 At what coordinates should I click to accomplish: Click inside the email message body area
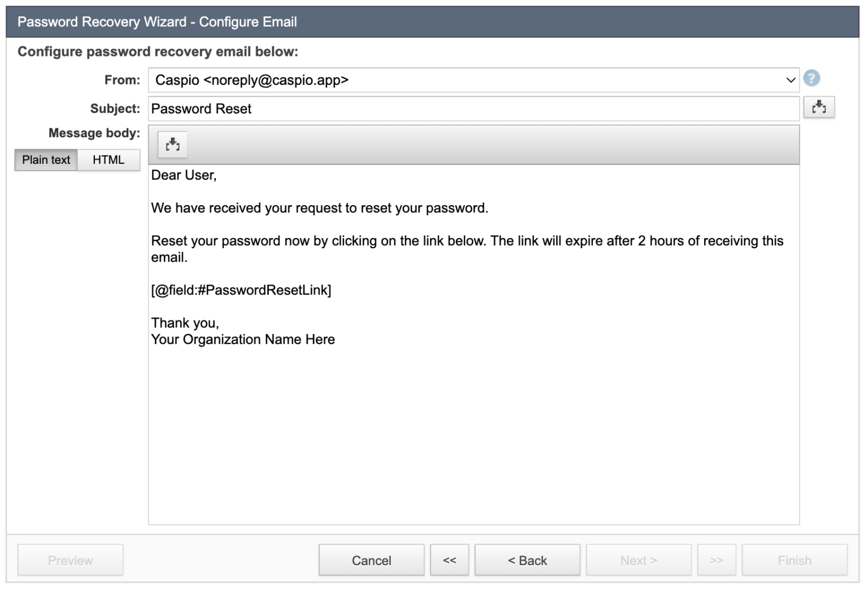tap(452, 396)
